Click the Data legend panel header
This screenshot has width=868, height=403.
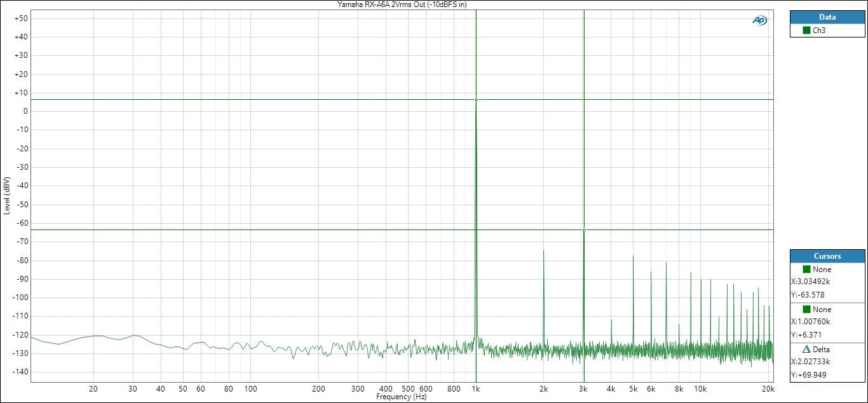[x=827, y=17]
